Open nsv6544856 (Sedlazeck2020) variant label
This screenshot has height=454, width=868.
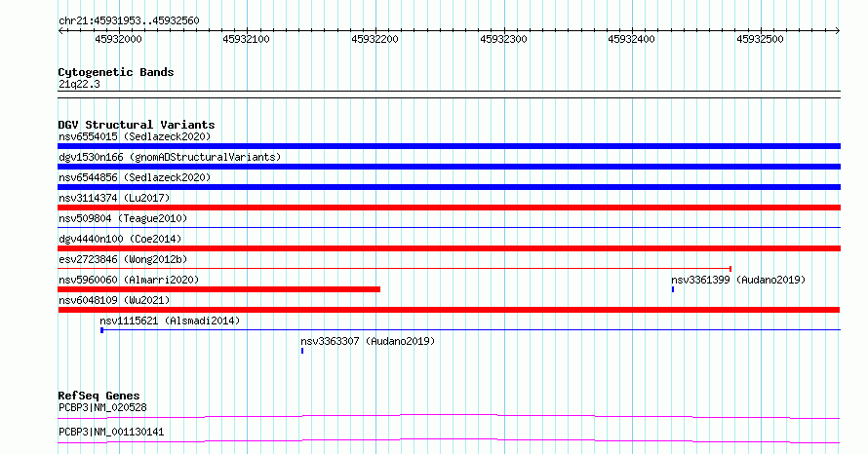[x=135, y=177]
